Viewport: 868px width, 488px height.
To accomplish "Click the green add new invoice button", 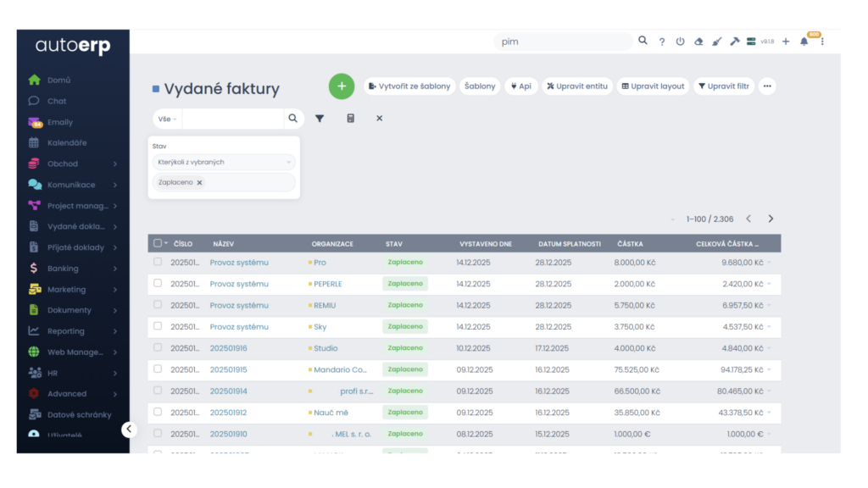I will tap(342, 86).
